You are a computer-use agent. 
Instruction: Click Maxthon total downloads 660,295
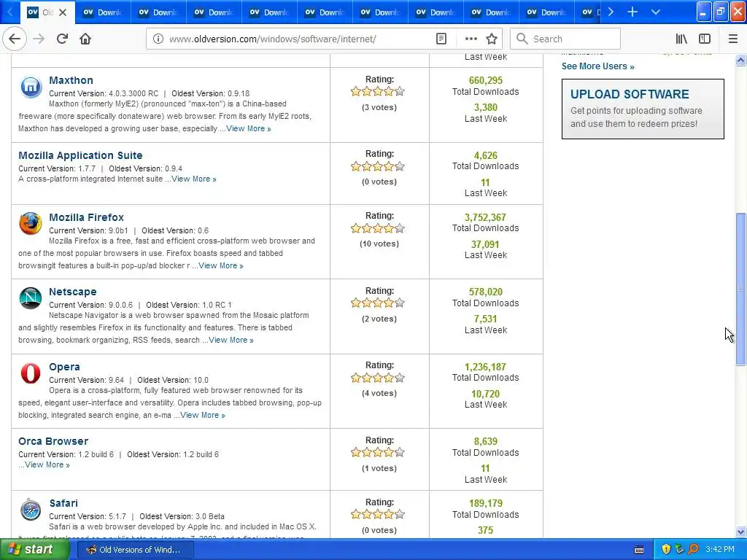485,80
